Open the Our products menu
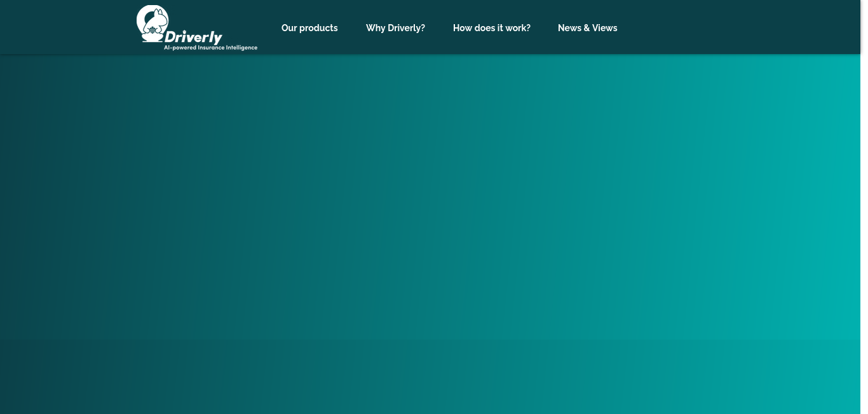 point(309,28)
